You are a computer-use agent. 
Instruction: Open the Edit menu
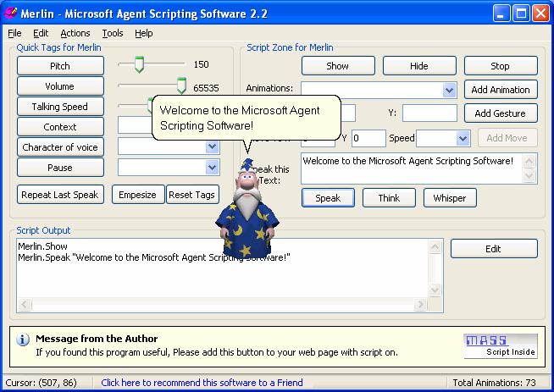coord(41,33)
